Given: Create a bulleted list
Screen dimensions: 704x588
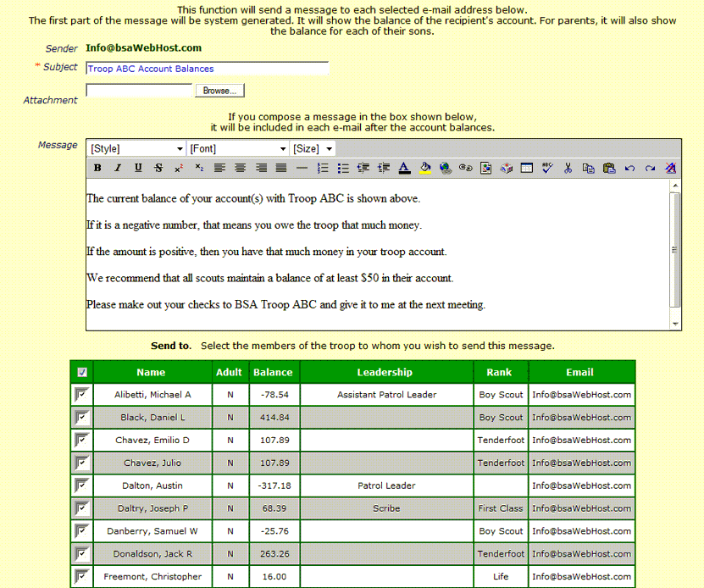Looking at the screenshot, I should point(343,169).
